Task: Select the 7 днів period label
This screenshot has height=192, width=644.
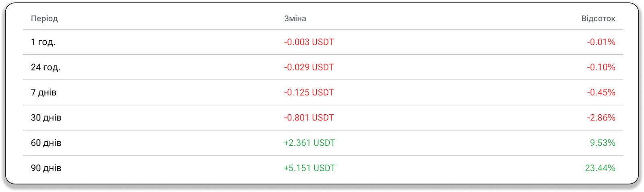Action: (x=43, y=93)
